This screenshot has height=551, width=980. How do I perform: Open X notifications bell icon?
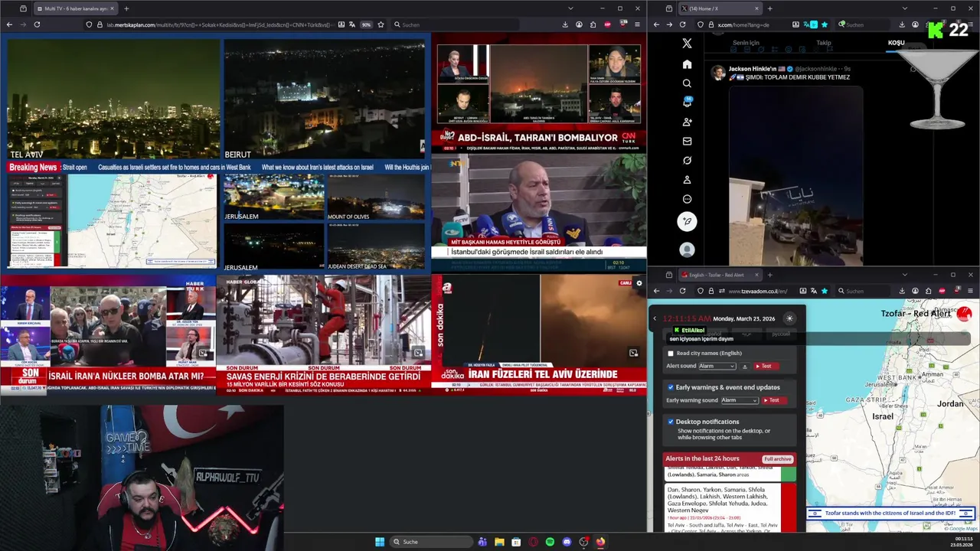click(x=687, y=103)
